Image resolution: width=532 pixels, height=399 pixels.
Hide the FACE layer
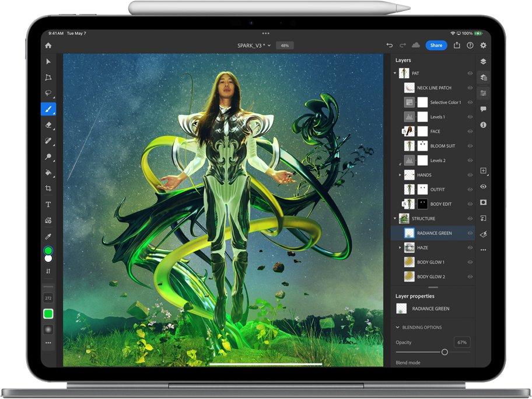(x=470, y=131)
